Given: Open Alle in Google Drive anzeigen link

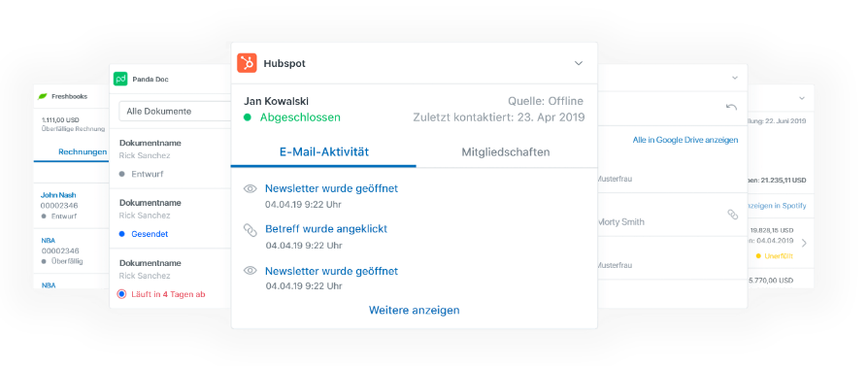Looking at the screenshot, I should pos(685,140).
